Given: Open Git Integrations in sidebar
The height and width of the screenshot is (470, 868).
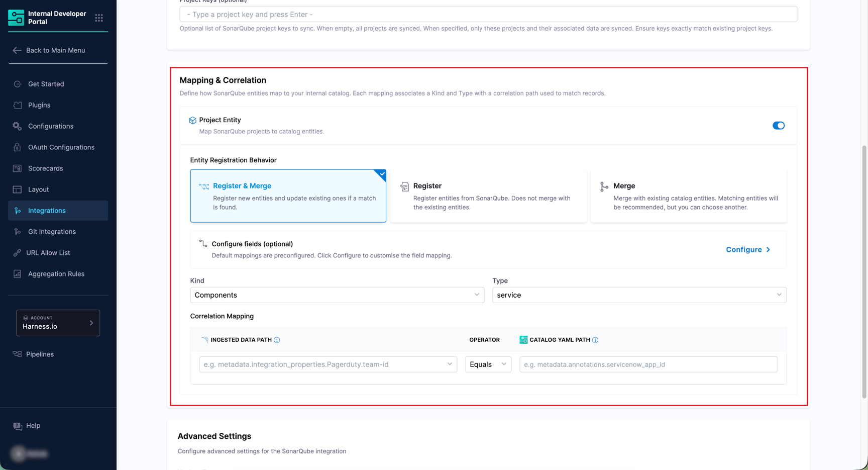Looking at the screenshot, I should coord(52,232).
